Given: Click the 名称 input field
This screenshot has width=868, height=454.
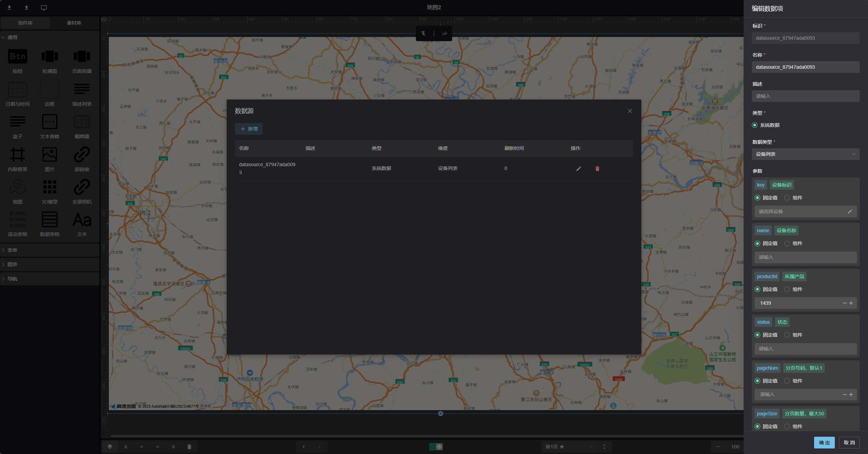Looking at the screenshot, I should [x=805, y=67].
